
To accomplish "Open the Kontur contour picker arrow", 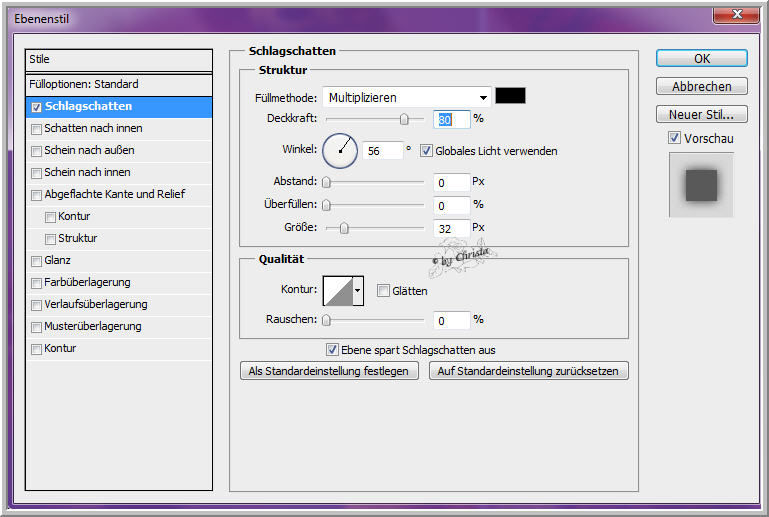I will pyautogui.click(x=358, y=290).
